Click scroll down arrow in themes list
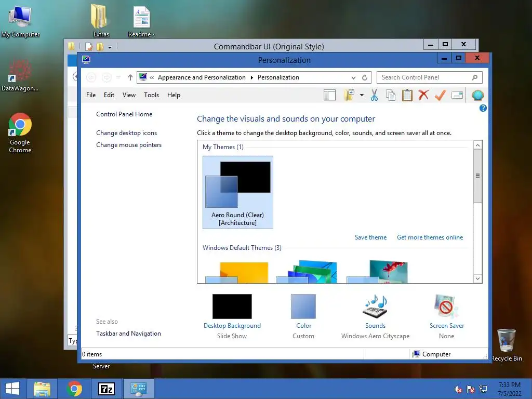 tap(478, 278)
